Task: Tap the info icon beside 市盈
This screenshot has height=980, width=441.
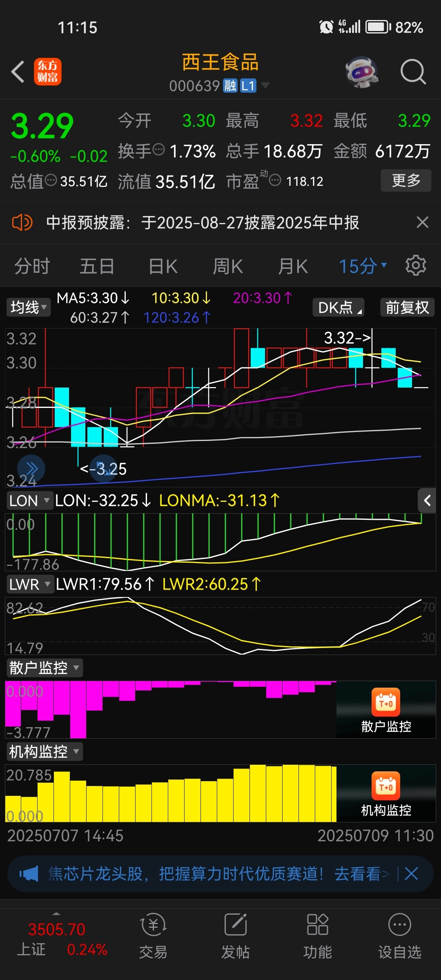Action: [x=275, y=180]
